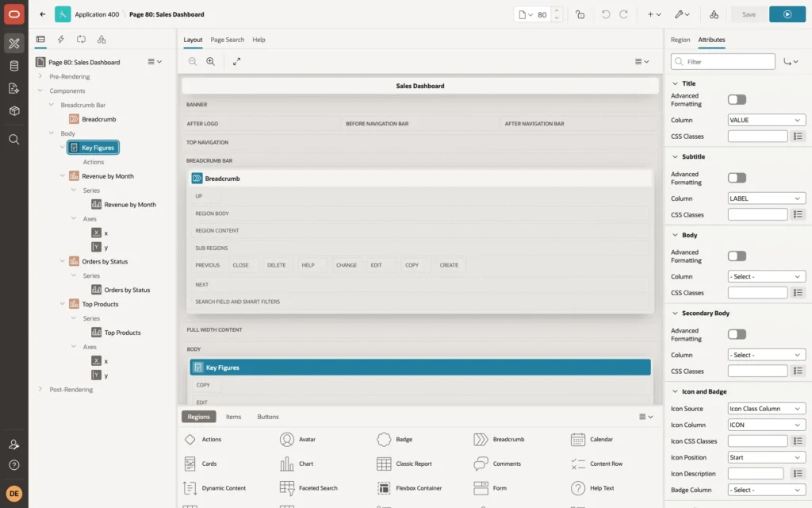Open Gallery cube icon in left sidebar

(14, 110)
